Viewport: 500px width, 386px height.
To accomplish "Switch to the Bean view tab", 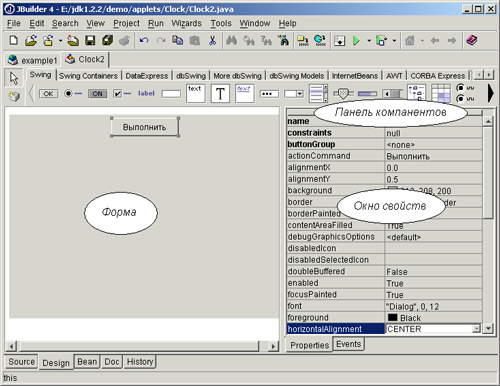I will tap(87, 362).
